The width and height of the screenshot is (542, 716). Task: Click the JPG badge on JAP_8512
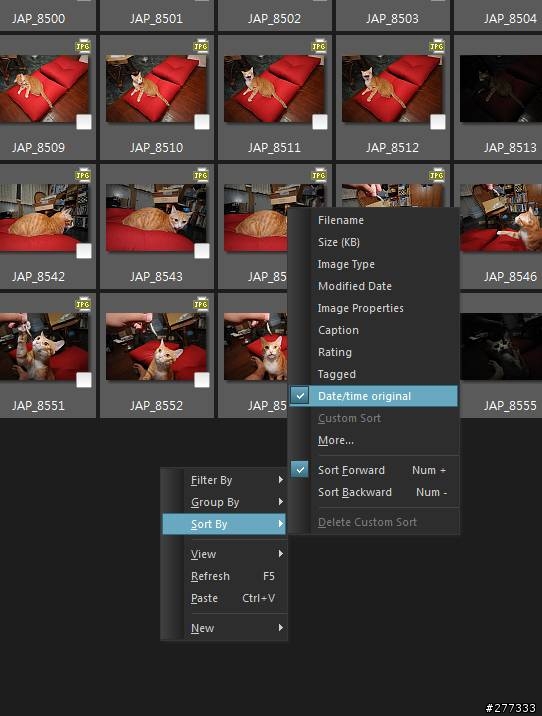tap(437, 47)
